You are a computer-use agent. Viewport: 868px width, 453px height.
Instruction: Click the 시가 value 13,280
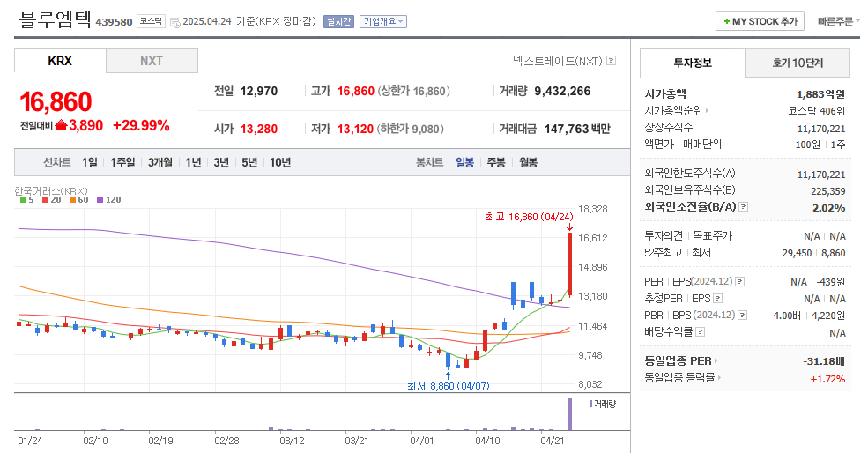click(259, 129)
